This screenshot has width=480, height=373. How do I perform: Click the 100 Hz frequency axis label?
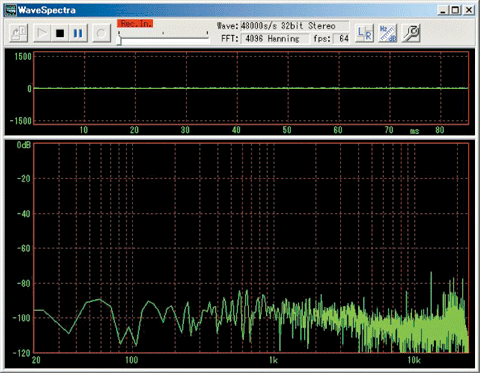(x=132, y=360)
